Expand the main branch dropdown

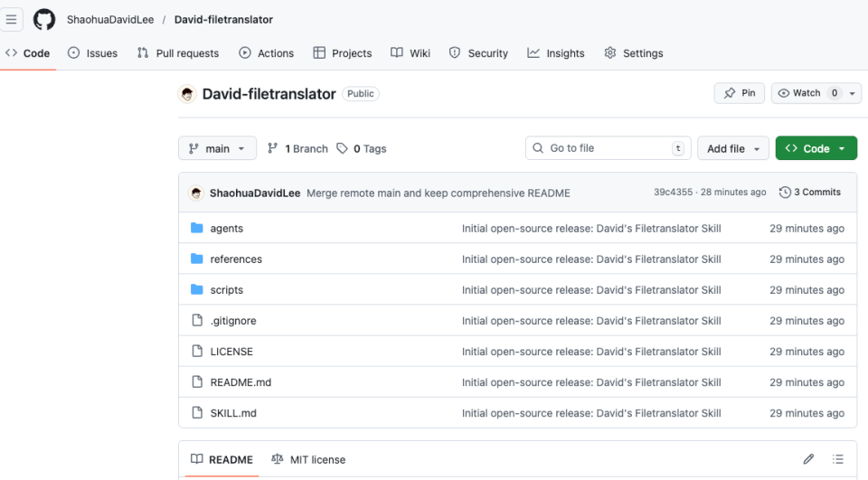pos(218,148)
